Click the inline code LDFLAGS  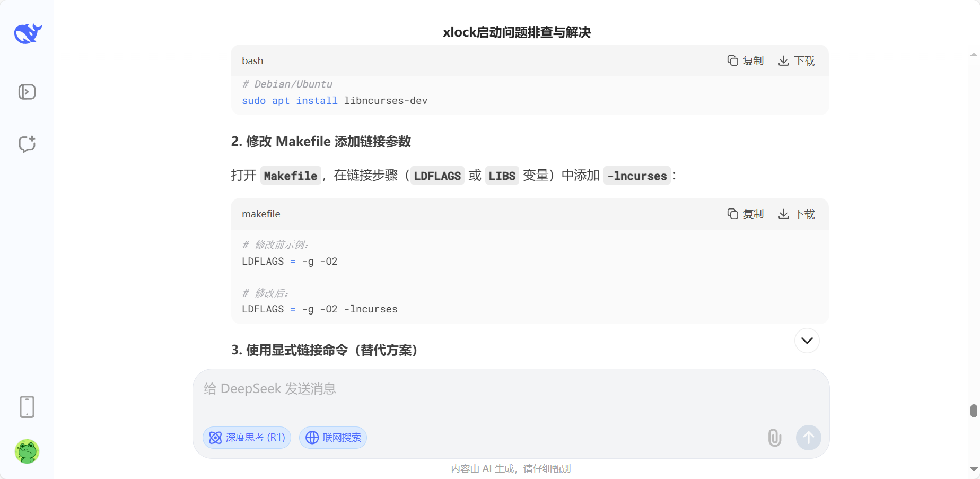click(437, 176)
